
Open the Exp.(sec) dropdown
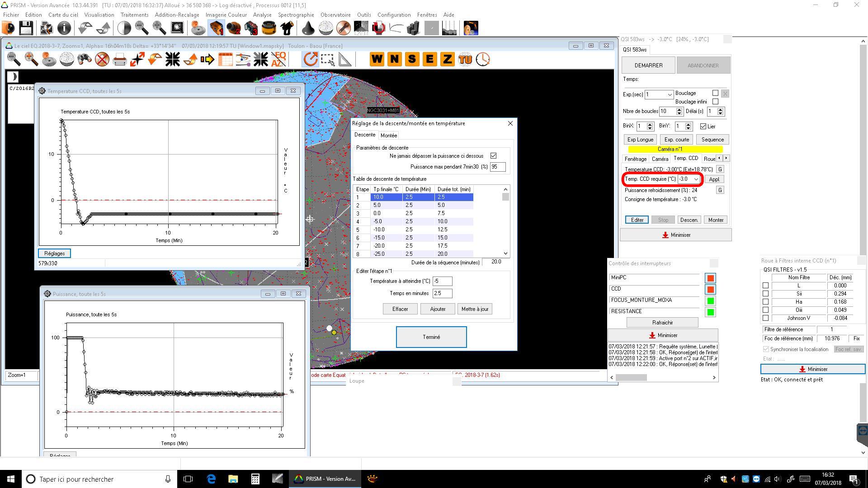[670, 94]
